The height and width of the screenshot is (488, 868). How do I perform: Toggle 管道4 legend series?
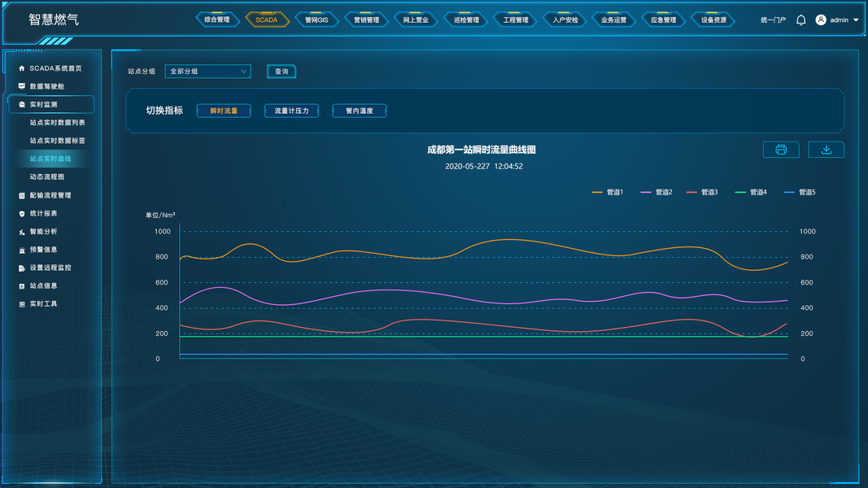click(x=751, y=192)
